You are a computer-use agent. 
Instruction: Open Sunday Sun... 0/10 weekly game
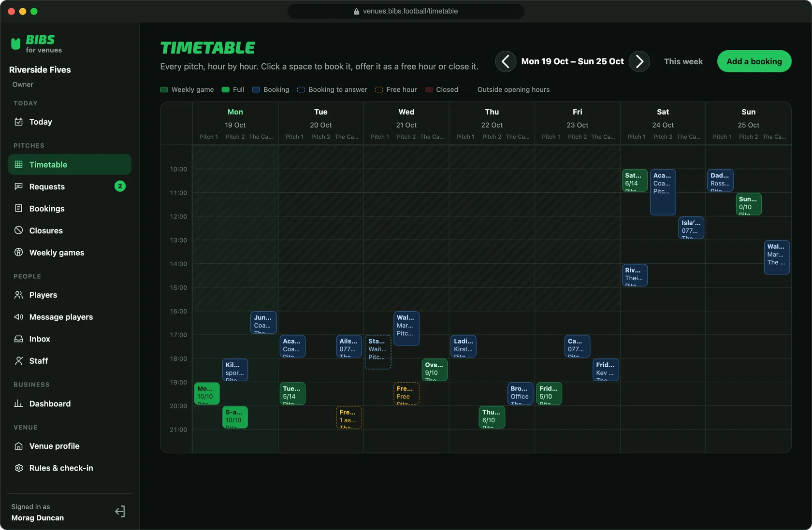748,204
